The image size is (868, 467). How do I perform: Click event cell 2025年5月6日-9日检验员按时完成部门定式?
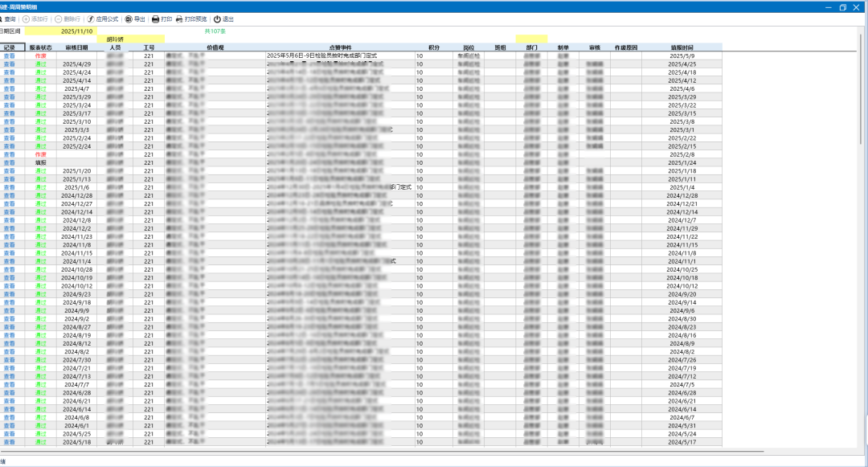341,56
